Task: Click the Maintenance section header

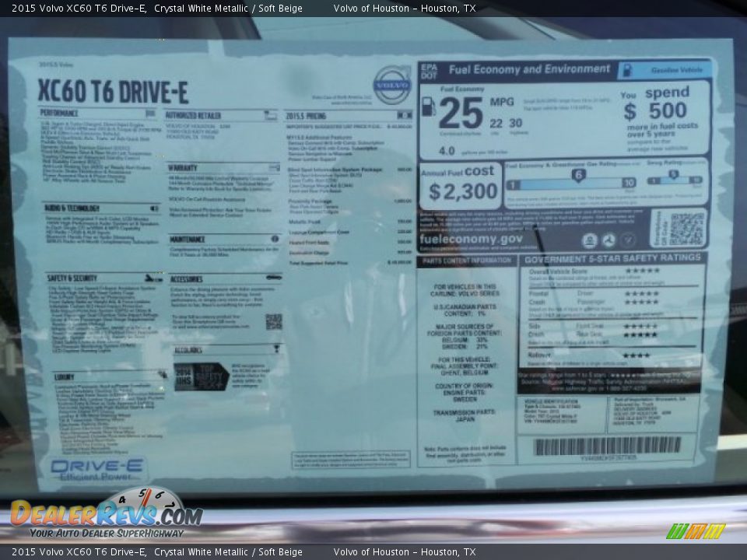Action: [x=188, y=240]
